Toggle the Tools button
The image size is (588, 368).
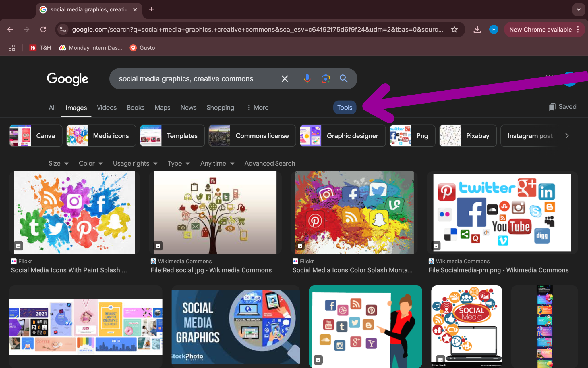click(x=345, y=108)
